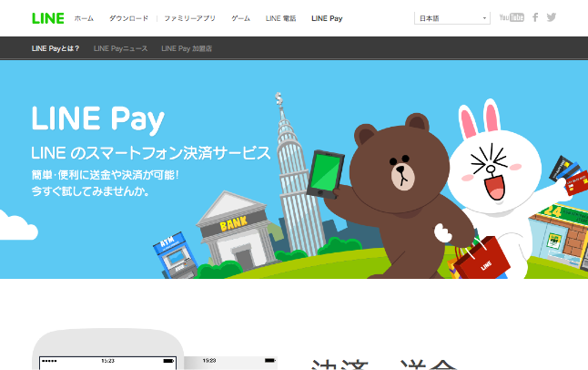This screenshot has height=370, width=588.
Task: Click the green LINE logo
Action: coord(48,18)
